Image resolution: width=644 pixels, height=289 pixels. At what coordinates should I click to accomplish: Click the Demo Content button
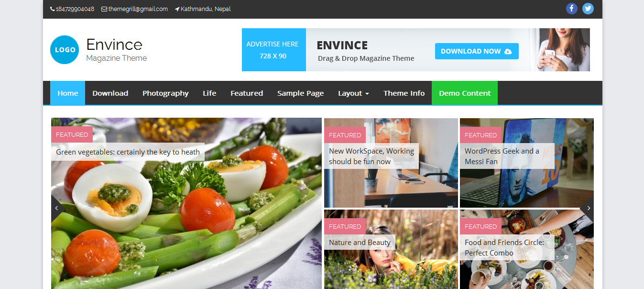465,93
